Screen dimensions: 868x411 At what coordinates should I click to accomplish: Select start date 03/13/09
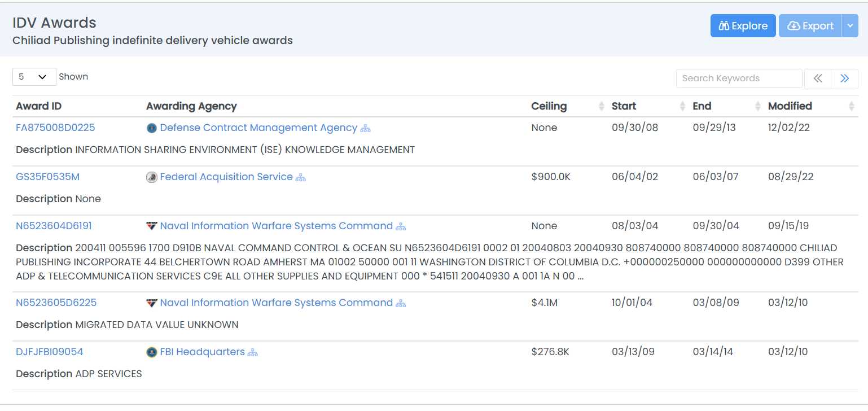tap(633, 352)
